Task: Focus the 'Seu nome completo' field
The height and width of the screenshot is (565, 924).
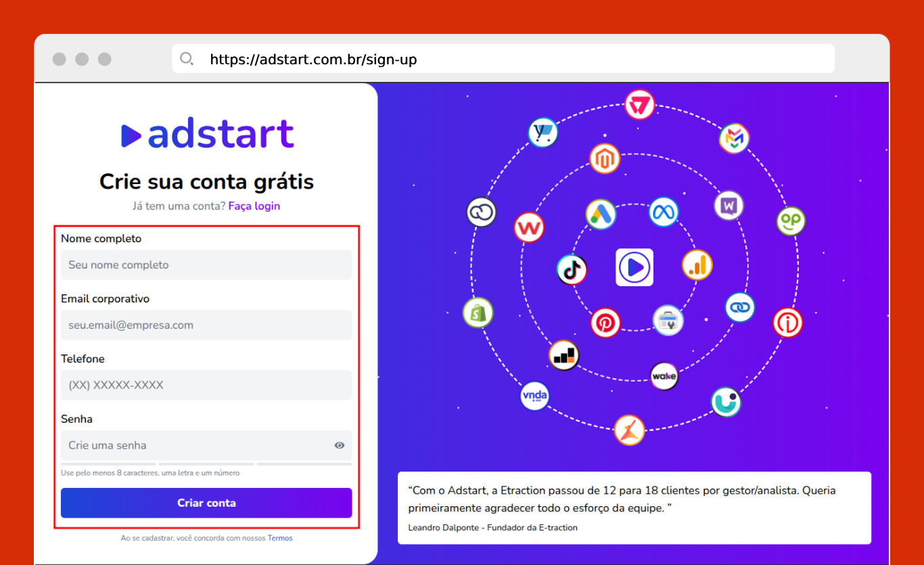Action: click(206, 265)
